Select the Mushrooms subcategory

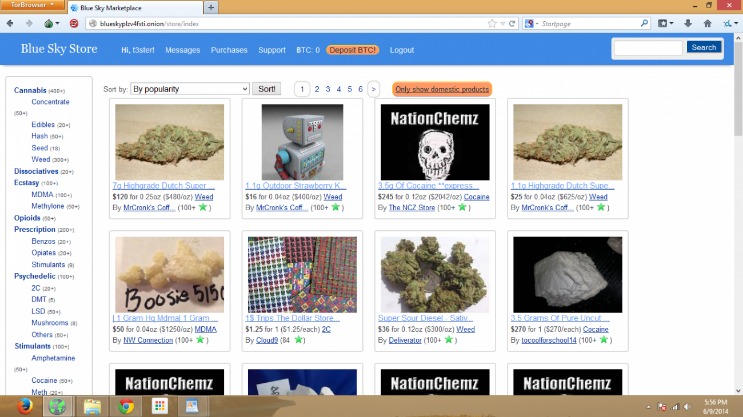pos(50,323)
